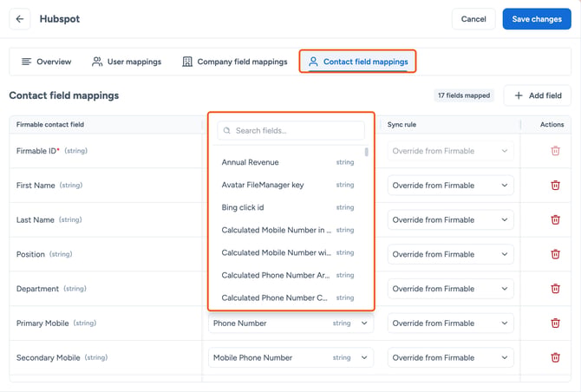The height and width of the screenshot is (392, 581).
Task: Go back using the arrow button
Action: tap(20, 19)
